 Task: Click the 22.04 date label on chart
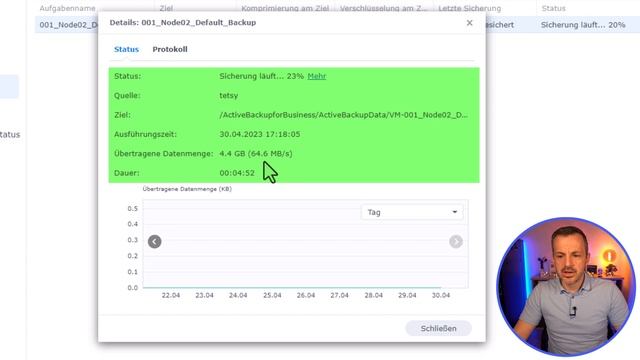coord(171,295)
